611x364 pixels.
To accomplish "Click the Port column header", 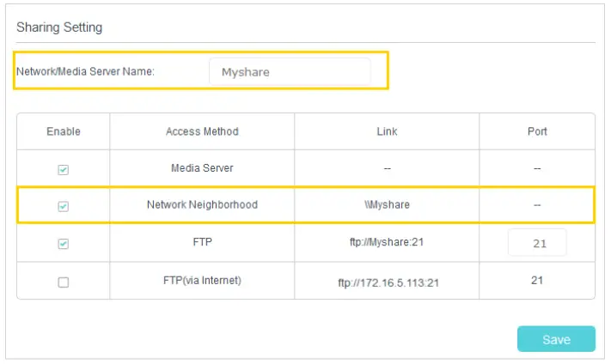I will click(x=537, y=131).
